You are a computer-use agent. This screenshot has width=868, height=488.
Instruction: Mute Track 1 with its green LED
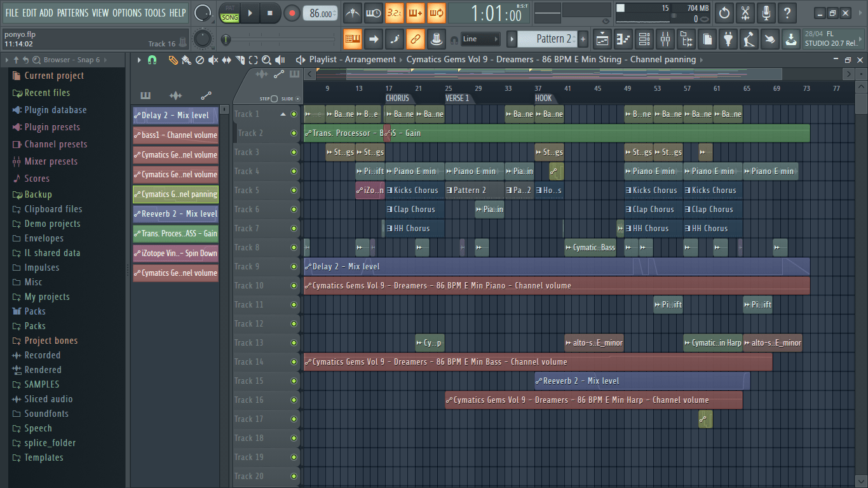coord(294,114)
